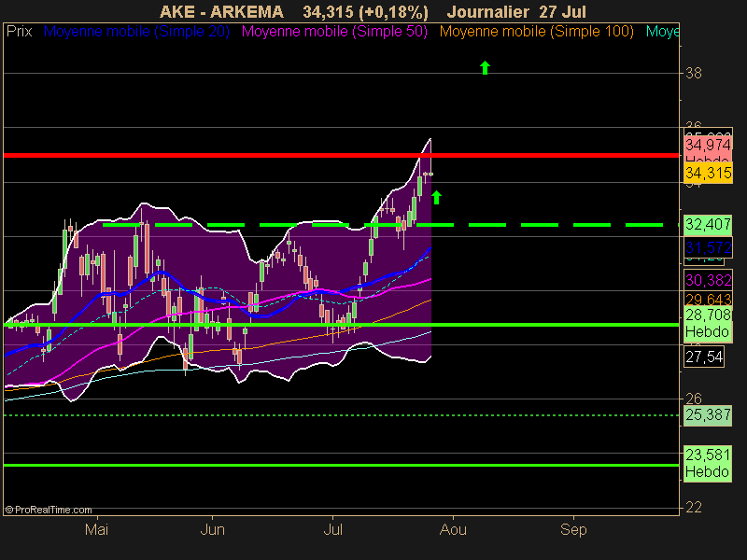747x560 pixels.
Task: Select the red horizontal resistance line
Action: [x=341, y=155]
